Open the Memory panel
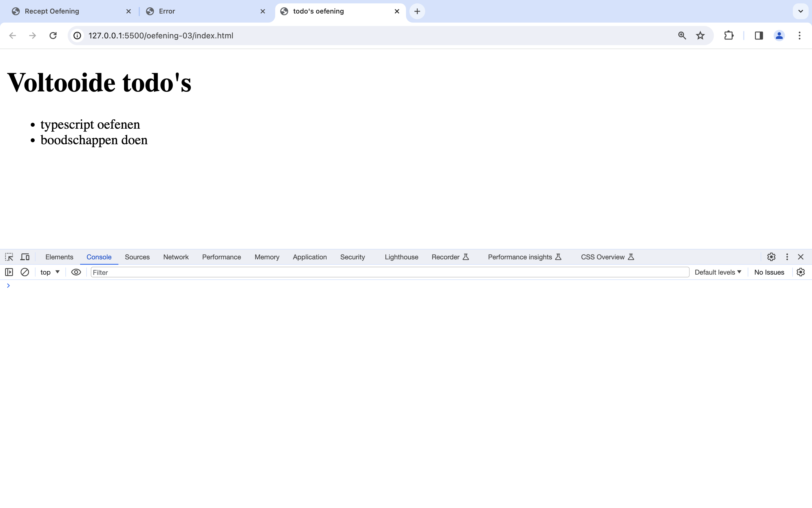The image size is (812, 508). 267,257
